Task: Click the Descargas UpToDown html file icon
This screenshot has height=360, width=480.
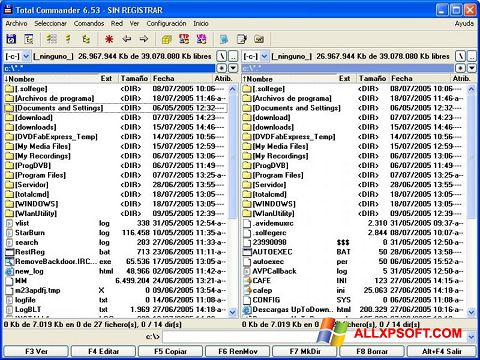Action: 247,309
